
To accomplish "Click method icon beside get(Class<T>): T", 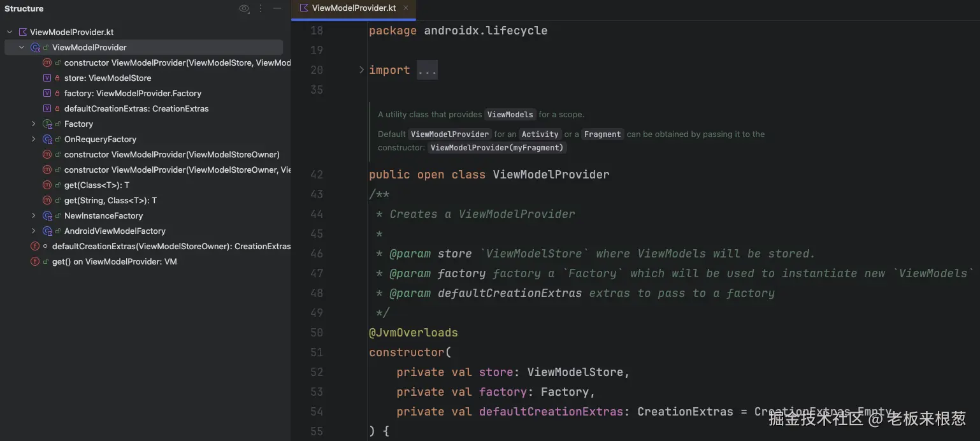I will coord(47,185).
